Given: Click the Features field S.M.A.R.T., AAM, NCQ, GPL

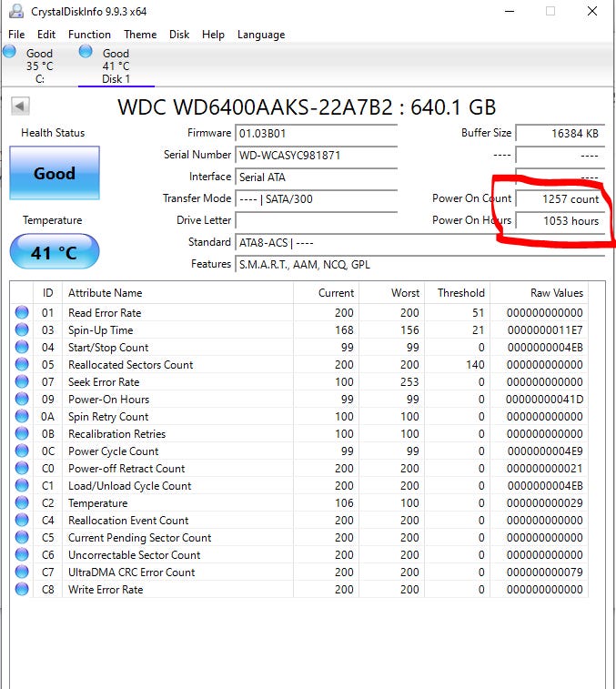Looking at the screenshot, I should pos(419,265).
